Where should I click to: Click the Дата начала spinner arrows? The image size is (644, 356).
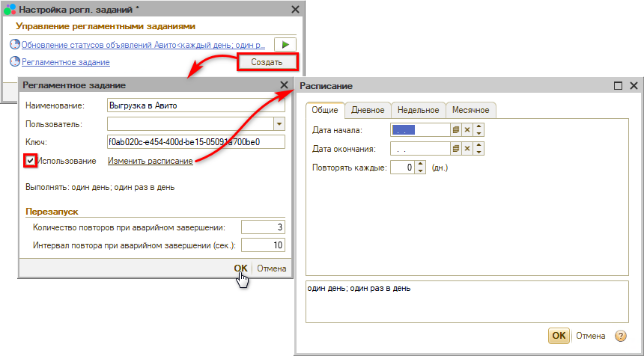pos(479,130)
